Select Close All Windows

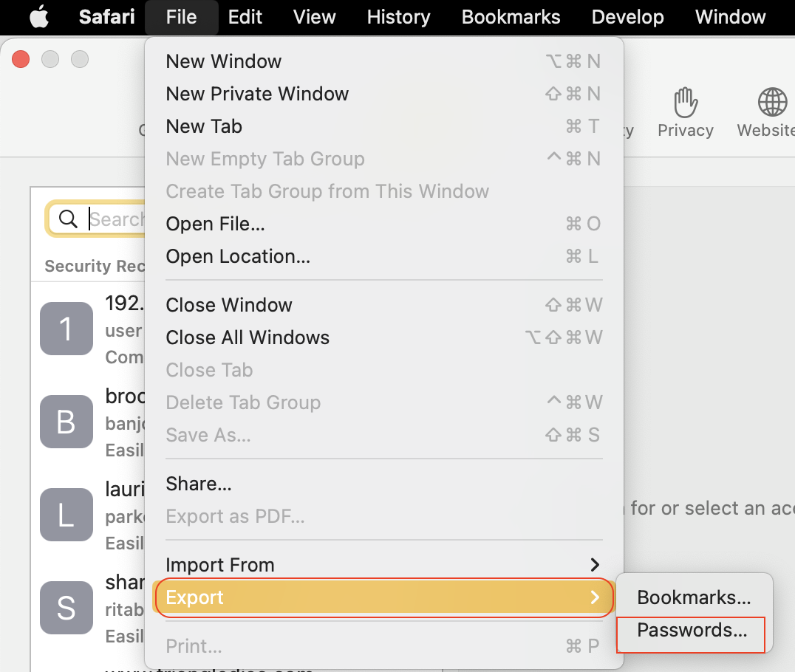248,337
